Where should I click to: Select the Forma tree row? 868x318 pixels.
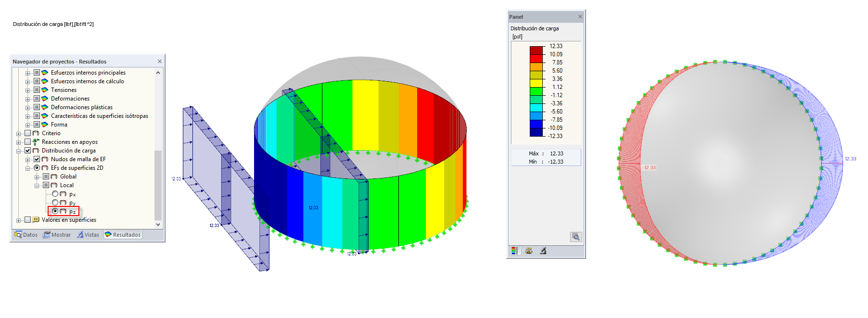(x=59, y=125)
